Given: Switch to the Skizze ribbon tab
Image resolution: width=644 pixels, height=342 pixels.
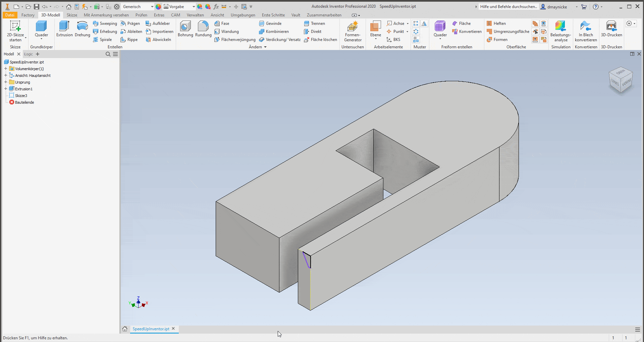Looking at the screenshot, I should pos(72,15).
